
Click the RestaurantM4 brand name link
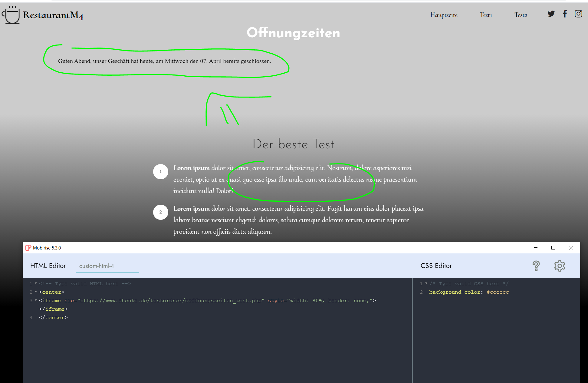pos(53,15)
